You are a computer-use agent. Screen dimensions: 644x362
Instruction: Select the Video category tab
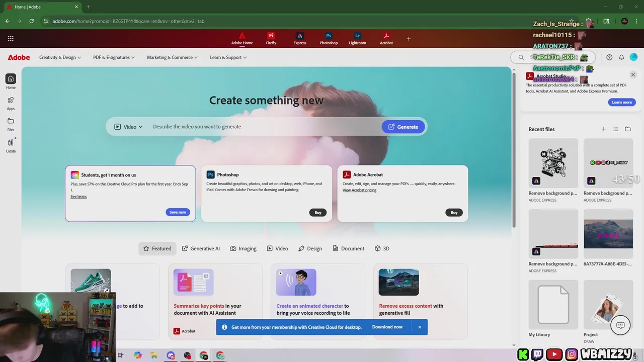(278, 248)
